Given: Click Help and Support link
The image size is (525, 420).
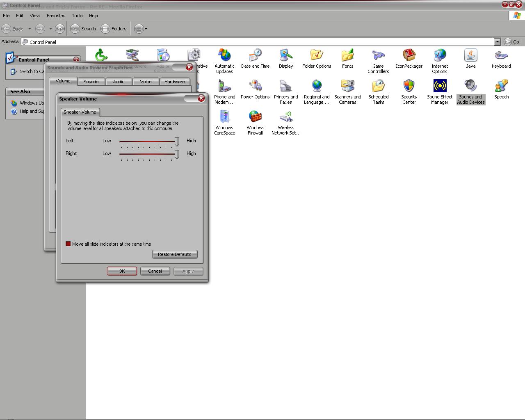Looking at the screenshot, I should (x=32, y=111).
